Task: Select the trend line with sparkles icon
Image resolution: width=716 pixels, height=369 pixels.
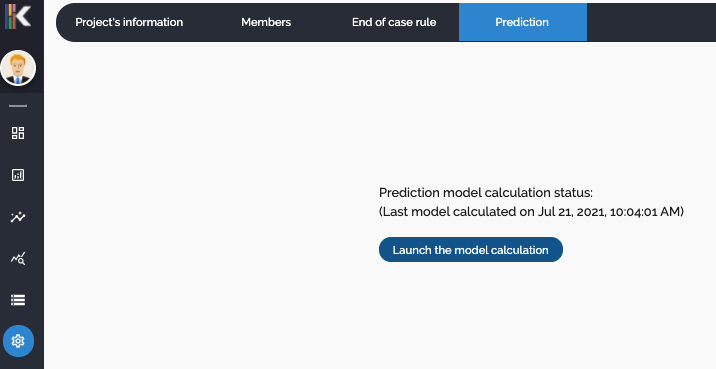Action: pyautogui.click(x=18, y=217)
